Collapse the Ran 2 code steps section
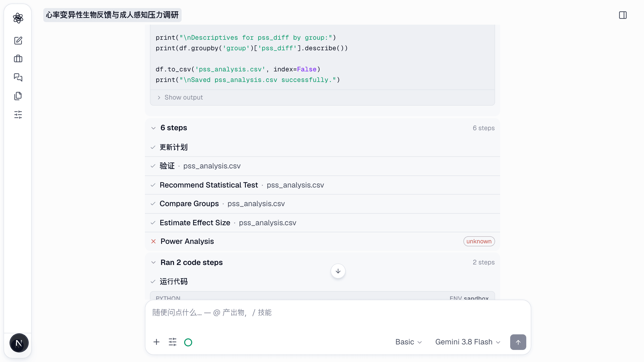 [153, 262]
